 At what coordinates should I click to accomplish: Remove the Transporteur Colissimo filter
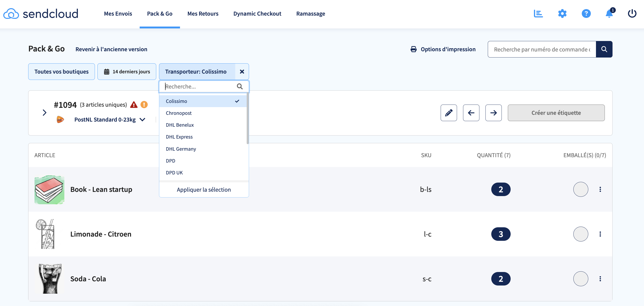pyautogui.click(x=242, y=72)
